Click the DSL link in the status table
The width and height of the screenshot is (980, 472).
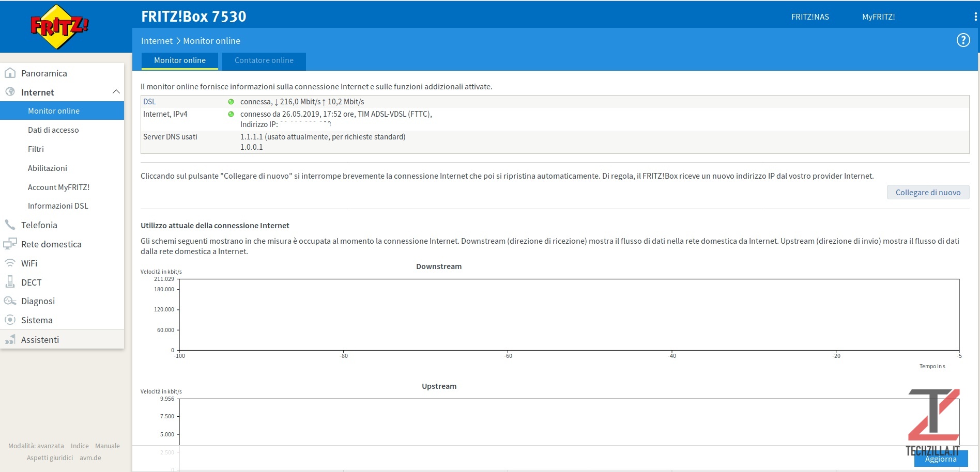click(x=149, y=102)
